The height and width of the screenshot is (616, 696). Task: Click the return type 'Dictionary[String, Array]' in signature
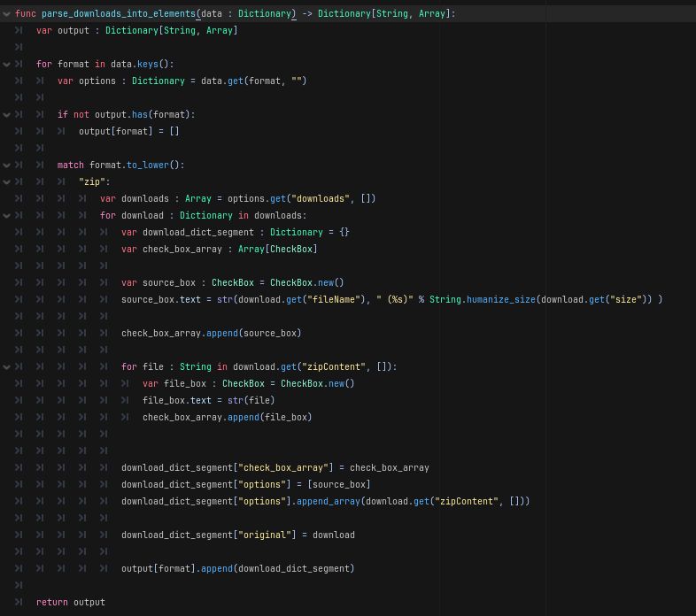tap(384, 14)
